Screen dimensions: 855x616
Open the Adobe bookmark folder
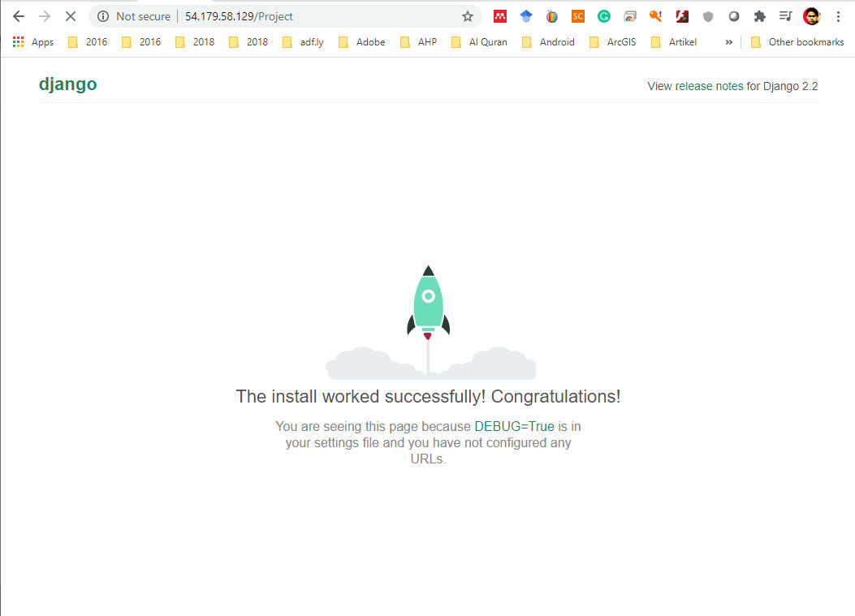point(361,42)
